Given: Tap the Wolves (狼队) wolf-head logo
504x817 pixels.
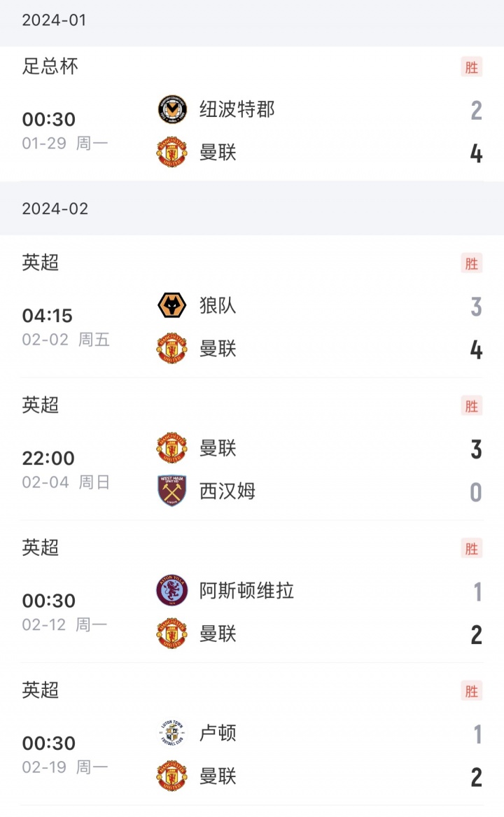Looking at the screenshot, I should [x=171, y=306].
